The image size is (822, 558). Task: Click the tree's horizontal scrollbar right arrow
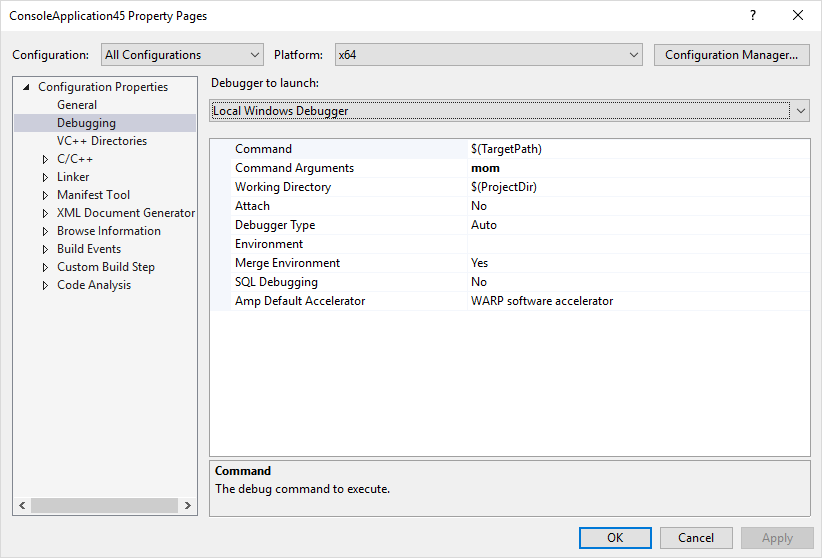pos(190,507)
